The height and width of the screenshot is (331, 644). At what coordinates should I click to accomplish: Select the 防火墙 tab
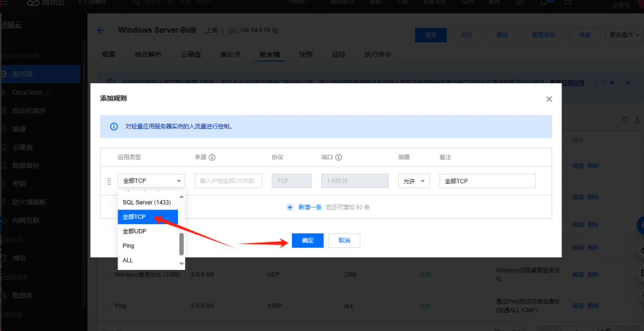269,54
